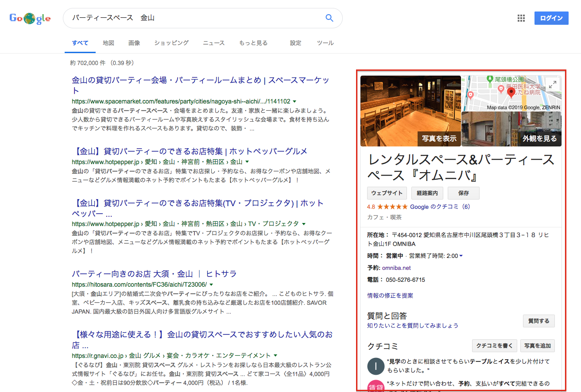Open the Google apps grid icon
Viewport: 581px width, 392px height.
[521, 18]
